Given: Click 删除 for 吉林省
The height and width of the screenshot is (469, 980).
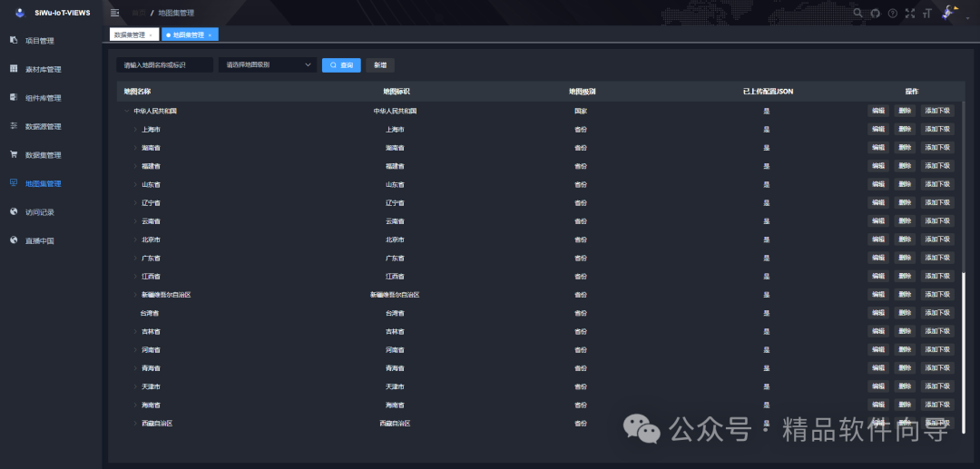Looking at the screenshot, I should pos(905,332).
